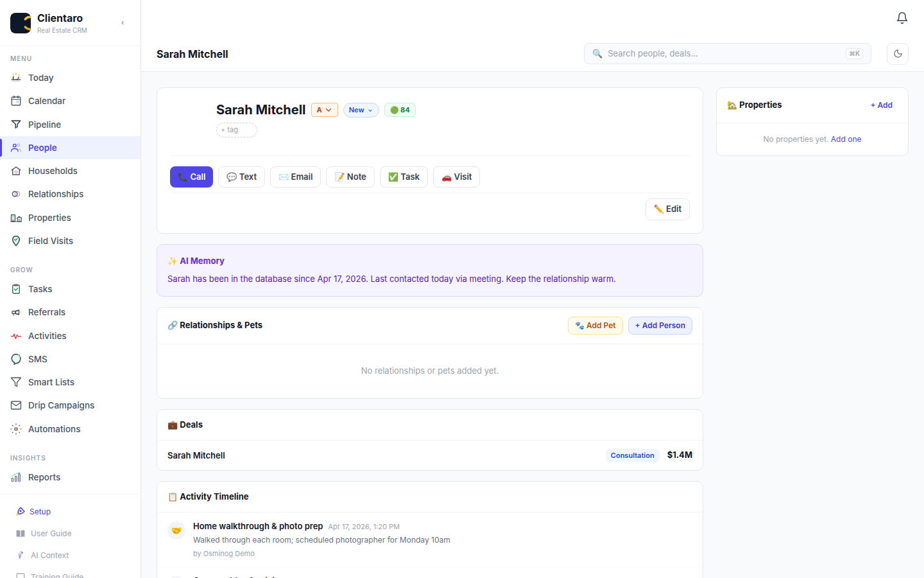Screen dimensions: 924x578
Task: Click the search people, deals field
Action: click(727, 53)
